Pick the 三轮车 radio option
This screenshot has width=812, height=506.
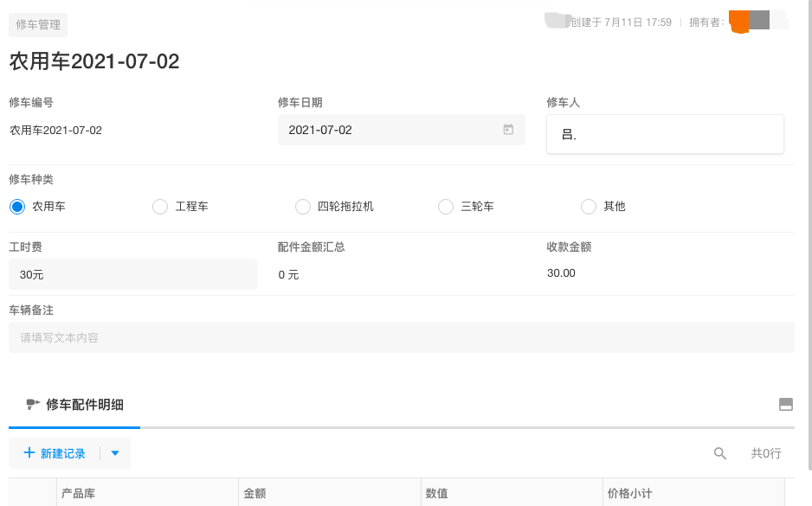coord(445,207)
